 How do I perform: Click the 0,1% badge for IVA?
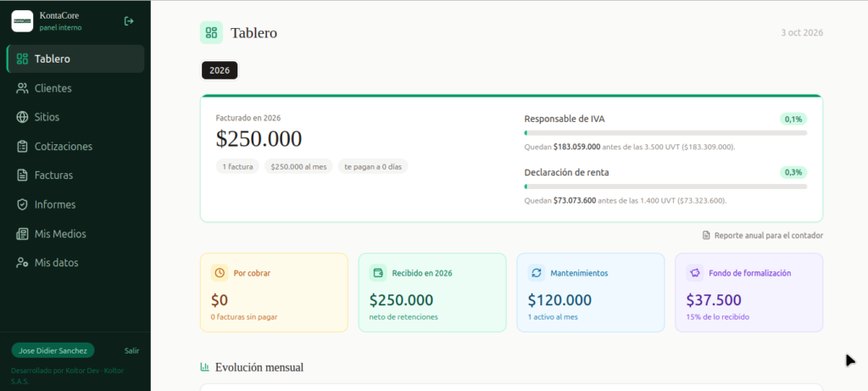point(793,119)
